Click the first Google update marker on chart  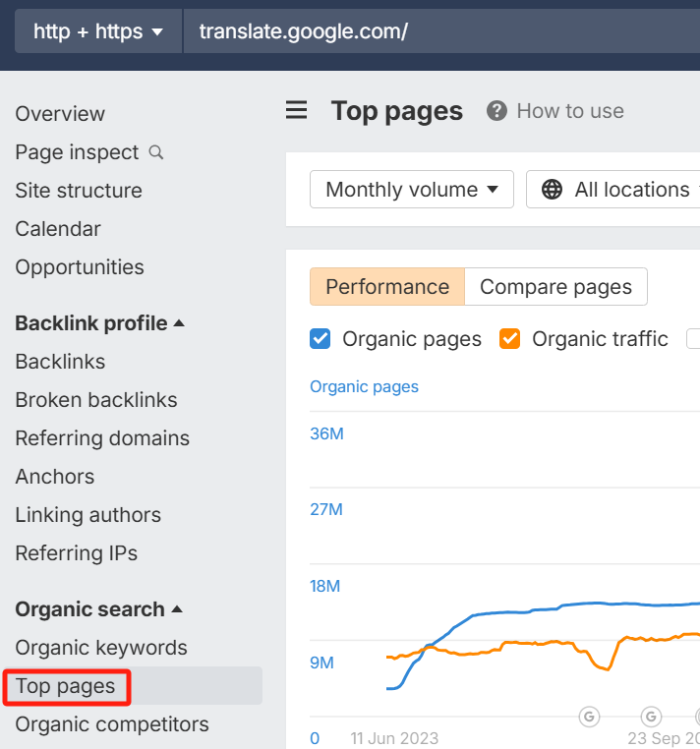(590, 717)
